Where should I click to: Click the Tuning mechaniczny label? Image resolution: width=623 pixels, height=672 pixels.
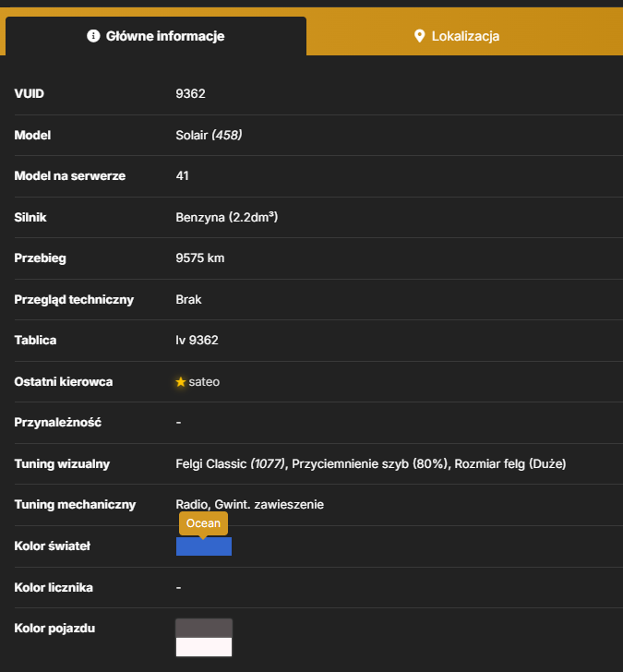[75, 504]
